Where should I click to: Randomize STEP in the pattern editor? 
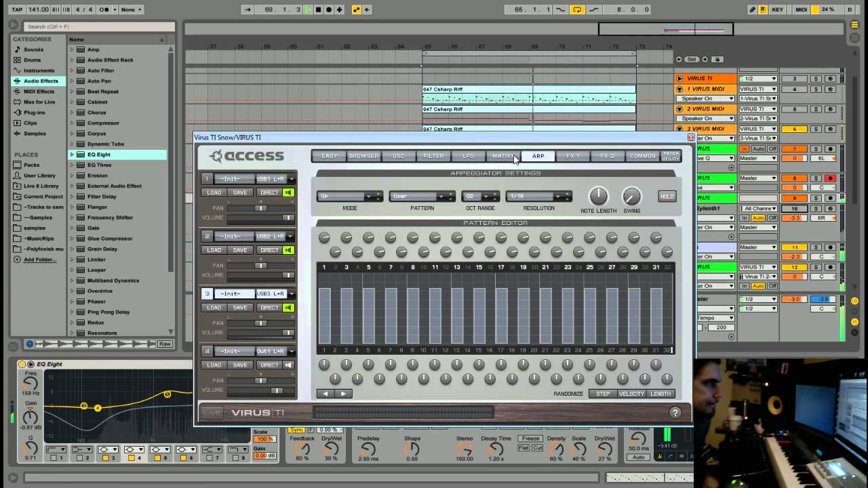coord(603,394)
